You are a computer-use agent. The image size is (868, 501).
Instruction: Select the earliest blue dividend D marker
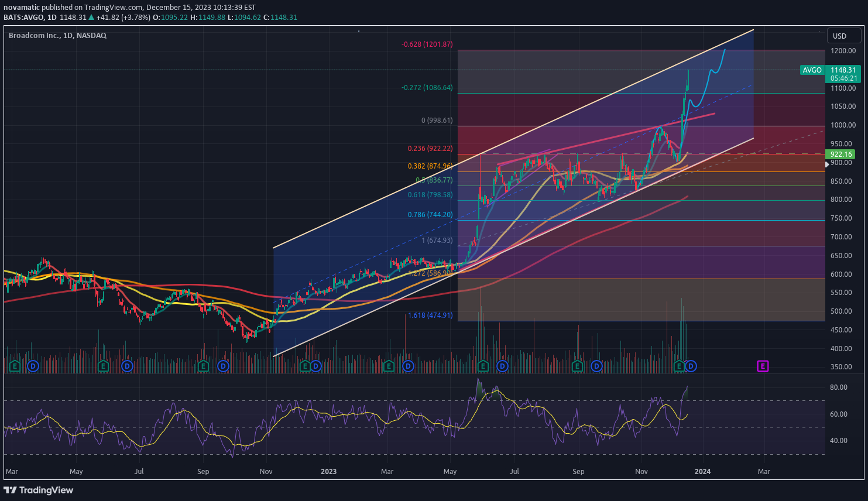coord(33,366)
